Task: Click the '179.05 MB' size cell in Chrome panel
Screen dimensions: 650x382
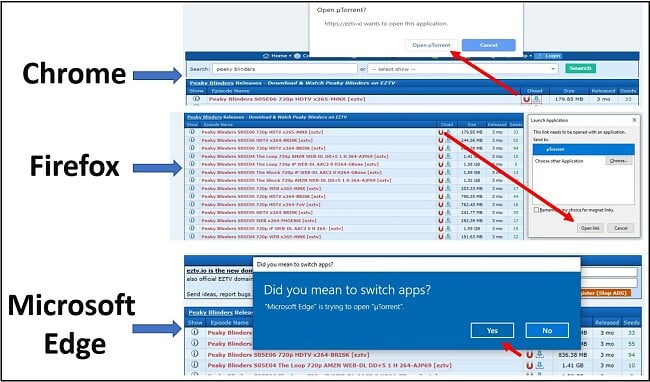Action: (569, 99)
